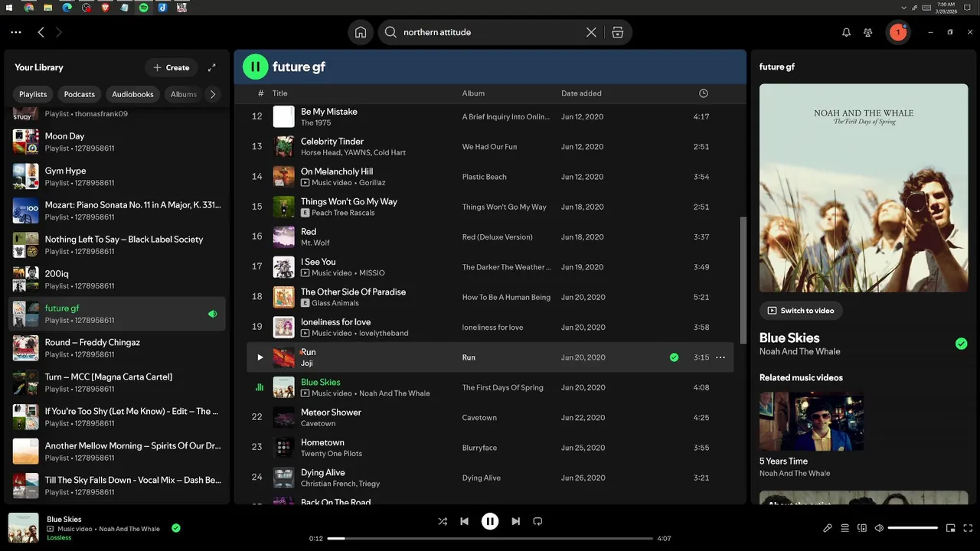Toggle the saved checkmark on Run row
Screen dimensions: 980x551
click(674, 357)
